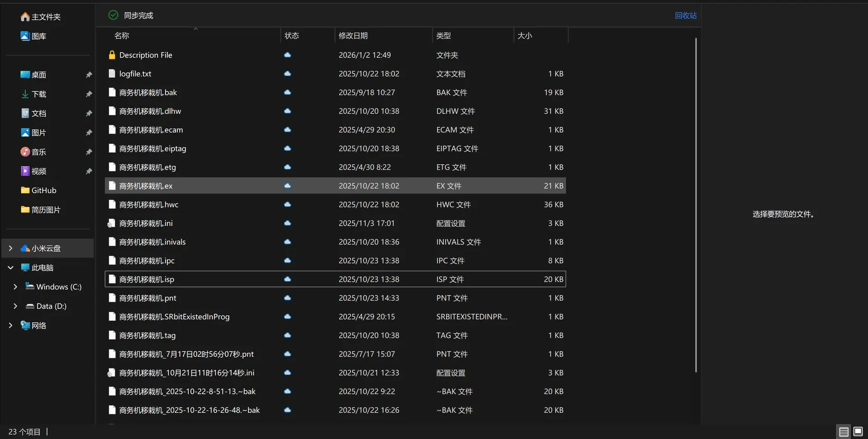Screen dimensions: 868x439
Task: Open the 简历图片 folder icon in sidebar
Action: point(25,210)
